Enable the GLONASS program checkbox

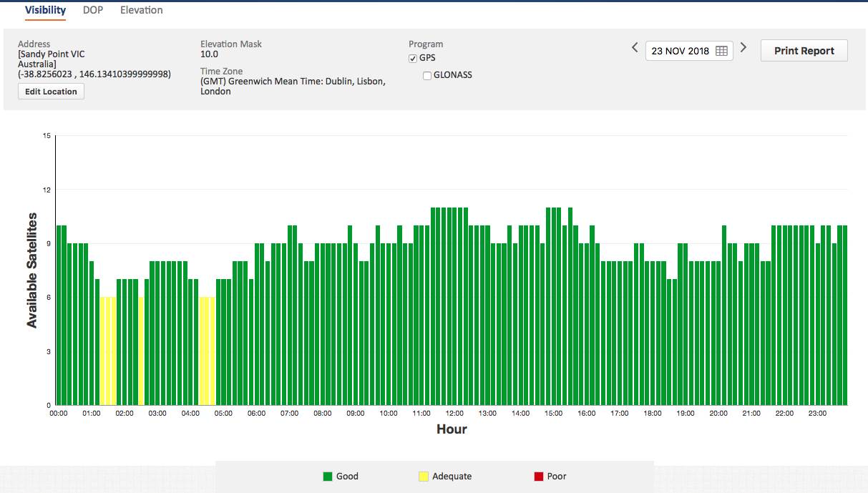point(427,76)
